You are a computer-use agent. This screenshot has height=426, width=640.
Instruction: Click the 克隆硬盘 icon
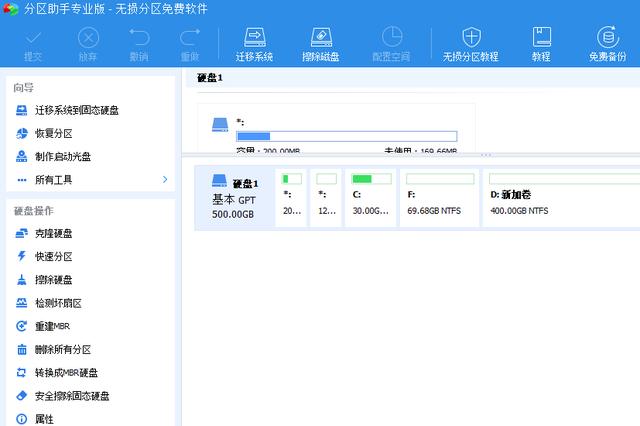[21, 233]
